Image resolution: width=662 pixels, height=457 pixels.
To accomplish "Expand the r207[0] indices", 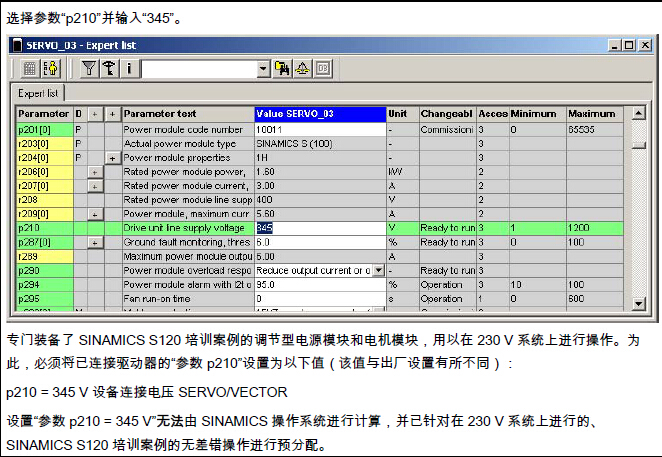I will [95, 186].
